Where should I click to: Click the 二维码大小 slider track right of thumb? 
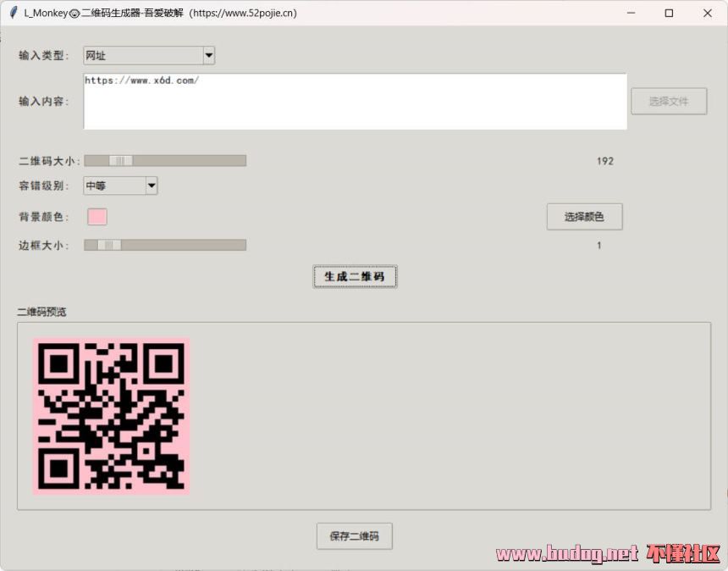(x=190, y=161)
